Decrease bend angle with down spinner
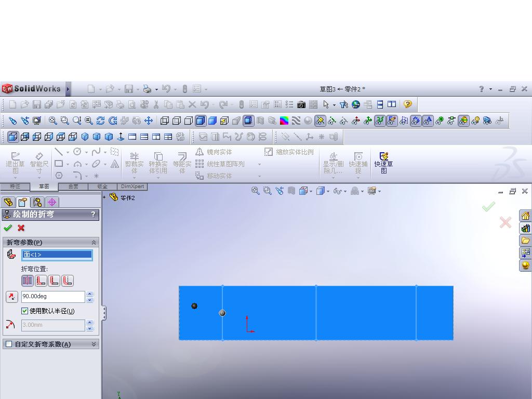Image resolution: width=532 pixels, height=399 pixels. 89,300
